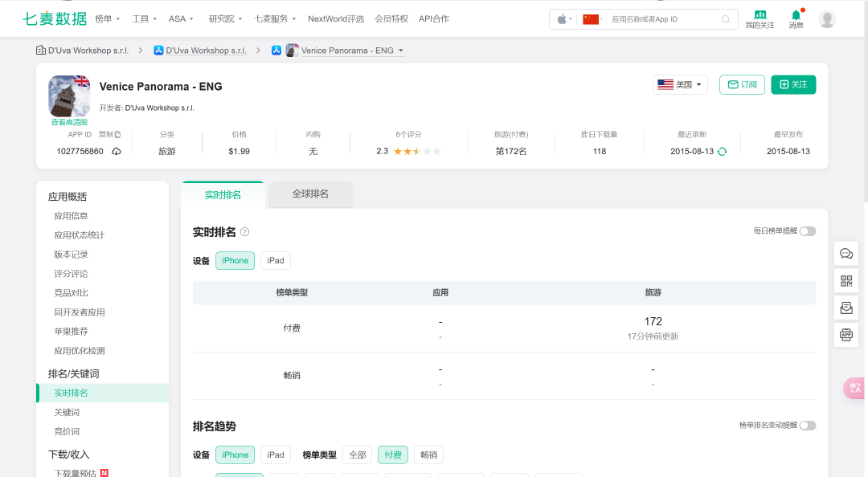Open API合作 menu item
Viewport: 868px width, 477px height.
pyautogui.click(x=434, y=18)
